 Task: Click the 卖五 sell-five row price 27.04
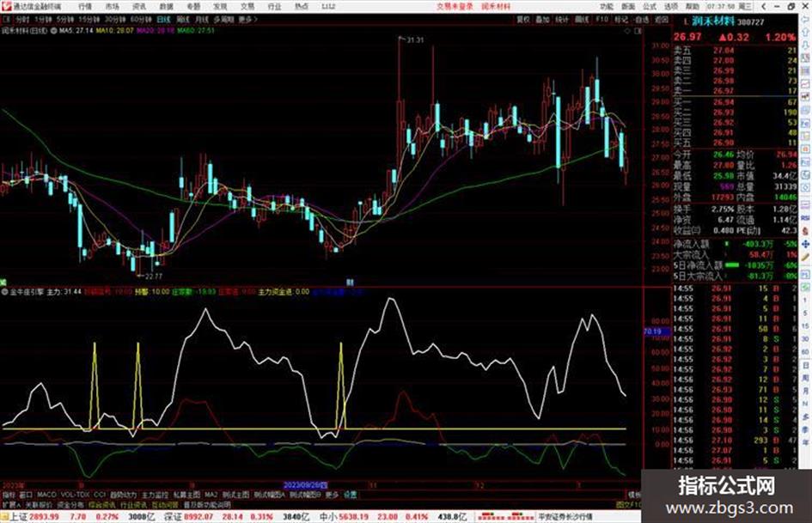click(723, 51)
